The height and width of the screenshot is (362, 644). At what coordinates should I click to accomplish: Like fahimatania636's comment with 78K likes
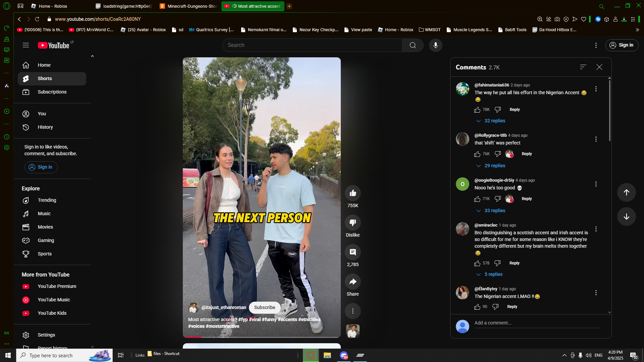point(477,110)
